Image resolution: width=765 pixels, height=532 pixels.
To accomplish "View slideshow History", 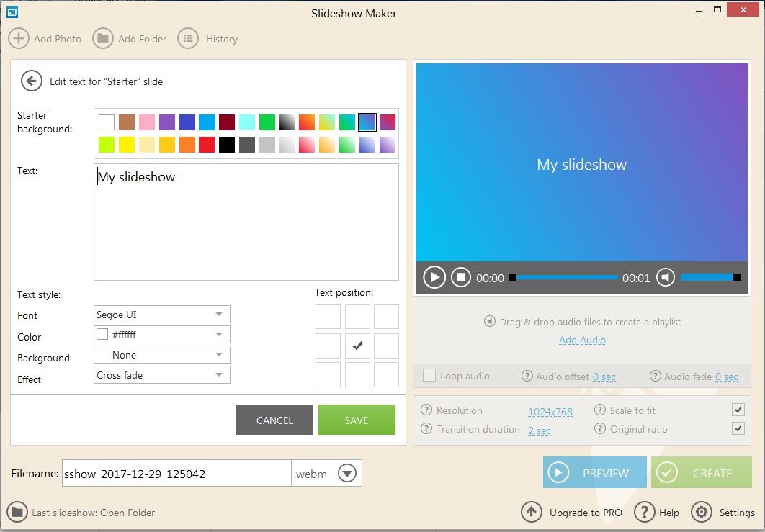I will tap(187, 38).
